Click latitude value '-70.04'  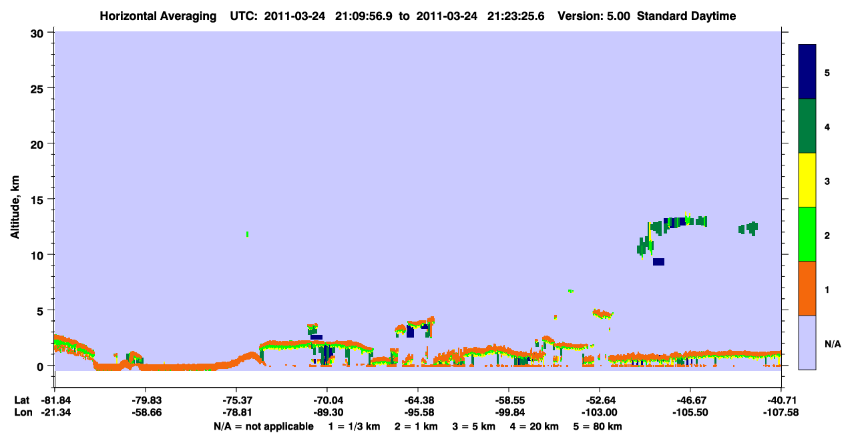(x=327, y=400)
